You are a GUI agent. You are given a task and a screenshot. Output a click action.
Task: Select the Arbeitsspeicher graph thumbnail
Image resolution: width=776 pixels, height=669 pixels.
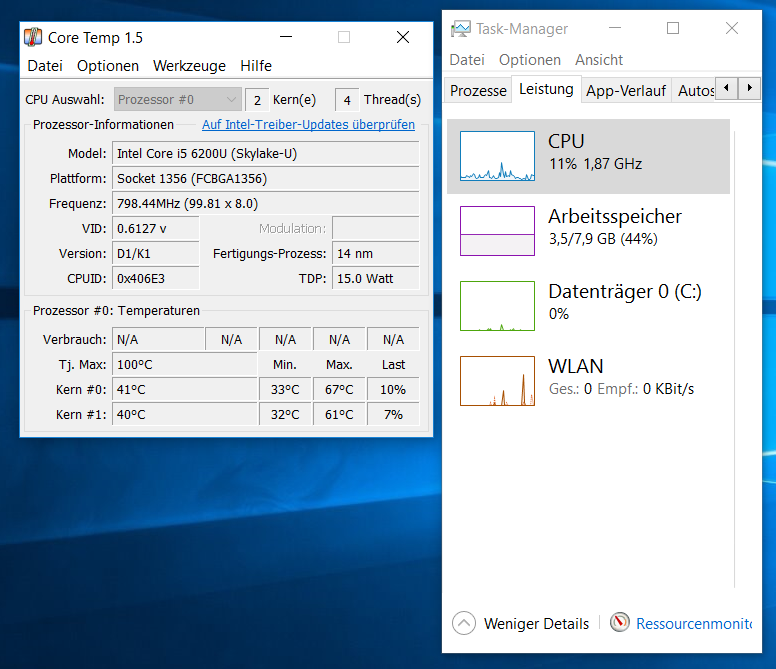497,231
